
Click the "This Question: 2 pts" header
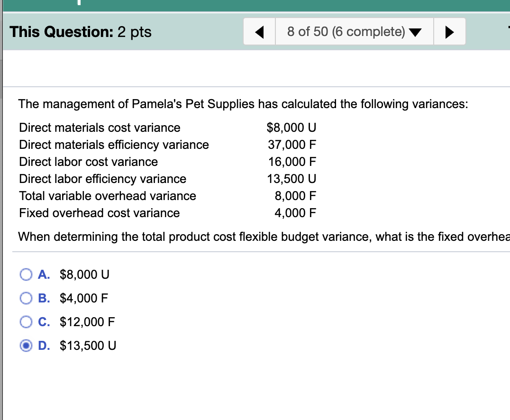(79, 32)
